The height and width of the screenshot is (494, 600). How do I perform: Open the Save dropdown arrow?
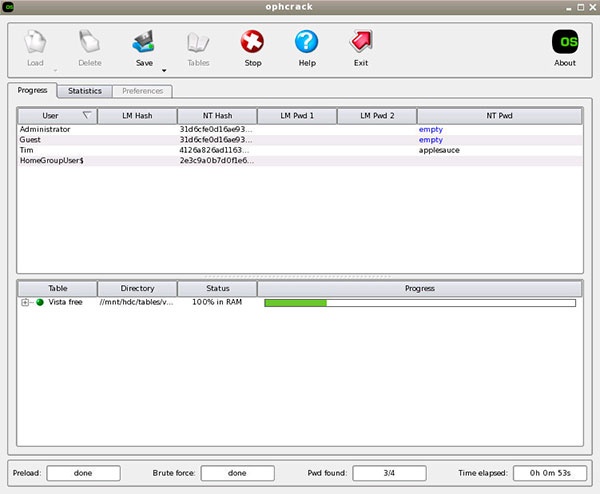coord(162,71)
